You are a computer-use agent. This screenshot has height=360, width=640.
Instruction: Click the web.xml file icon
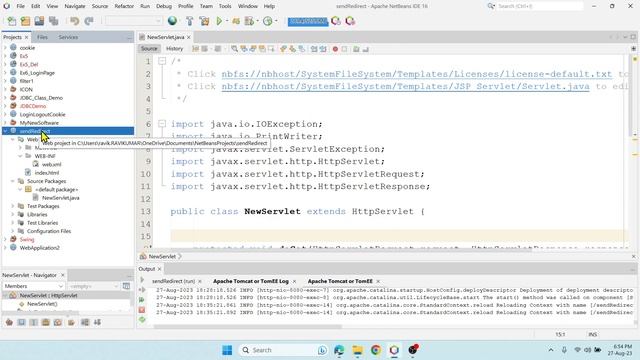click(x=36, y=164)
